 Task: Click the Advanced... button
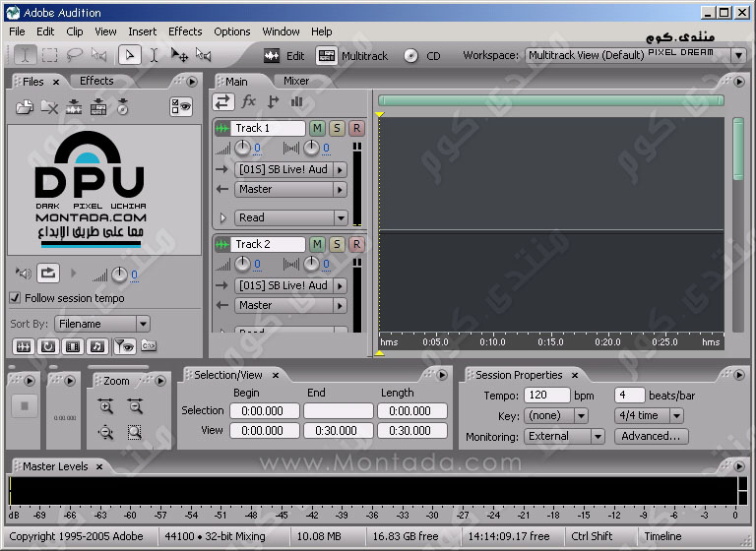651,436
